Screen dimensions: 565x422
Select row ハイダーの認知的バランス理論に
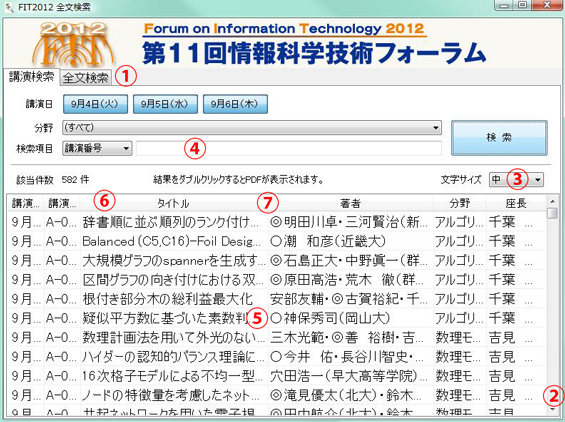(277, 357)
